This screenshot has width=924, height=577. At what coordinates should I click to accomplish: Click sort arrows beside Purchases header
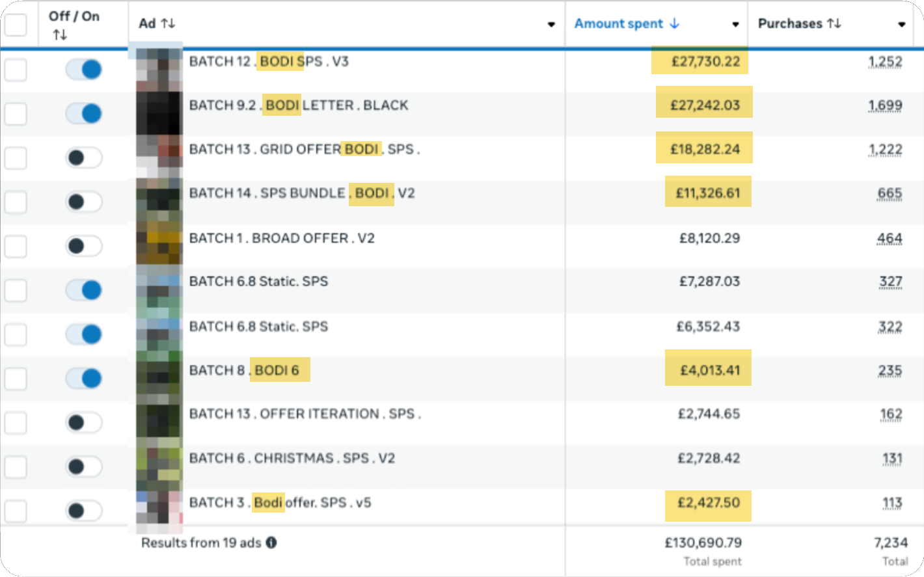click(834, 23)
